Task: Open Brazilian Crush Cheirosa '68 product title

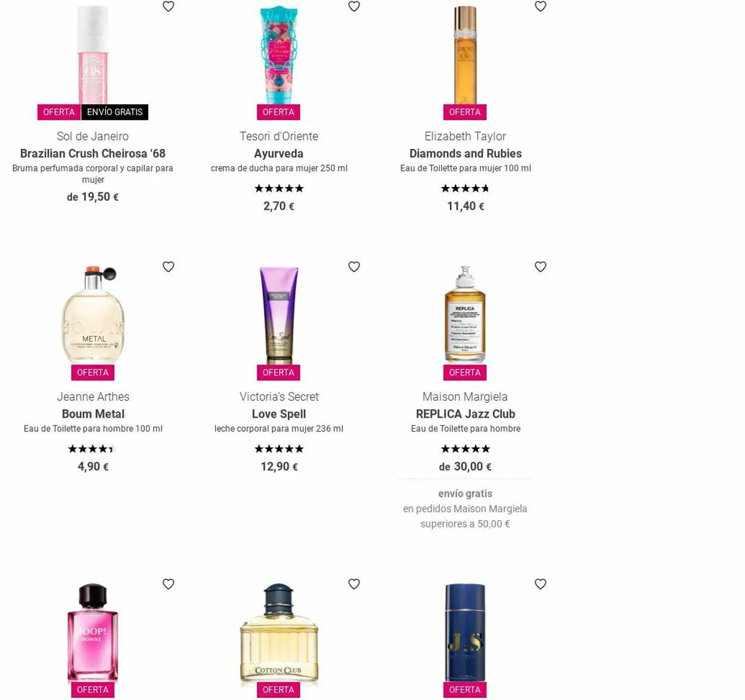Action: pyautogui.click(x=93, y=154)
